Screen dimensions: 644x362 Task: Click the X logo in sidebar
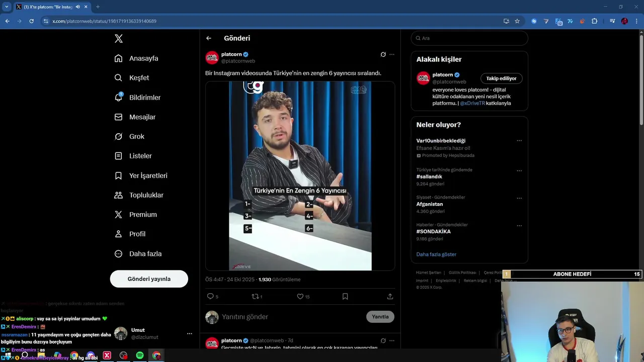tap(118, 39)
